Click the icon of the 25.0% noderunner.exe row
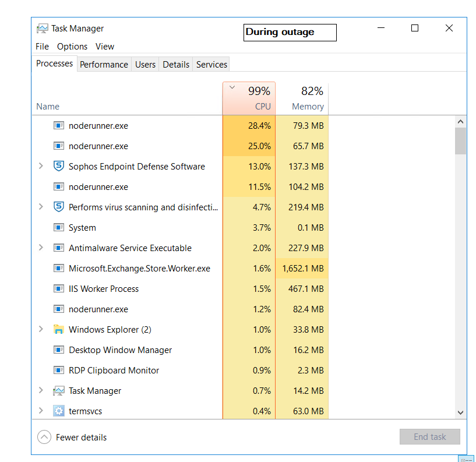This screenshot has height=462, width=476. click(59, 146)
